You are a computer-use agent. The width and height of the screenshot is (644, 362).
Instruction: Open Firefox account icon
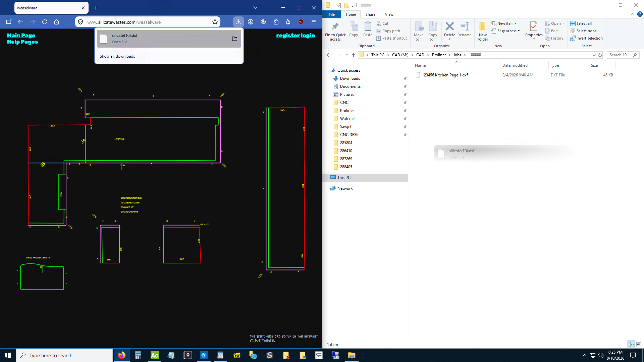point(251,22)
